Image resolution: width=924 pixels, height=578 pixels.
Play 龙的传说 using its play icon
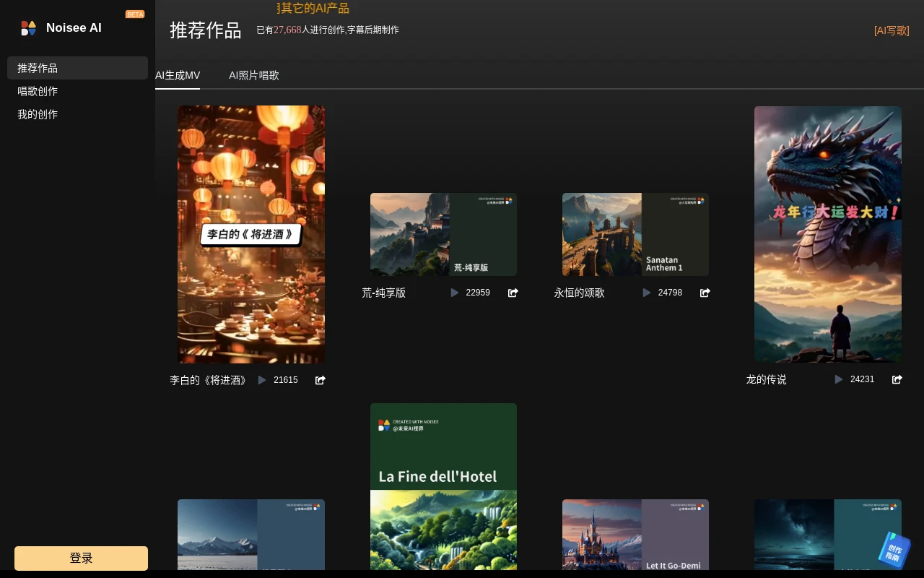[839, 379]
